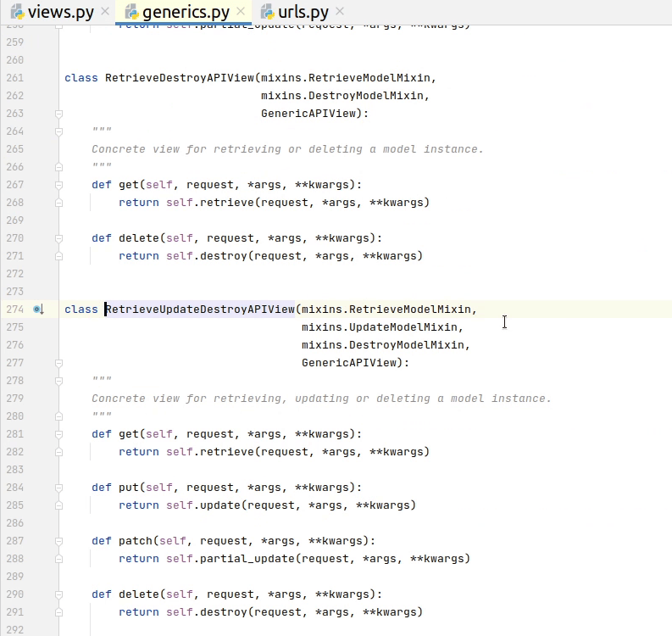Click mixins.UpdateModelMixin on line 275
The width and height of the screenshot is (672, 636).
[382, 327]
